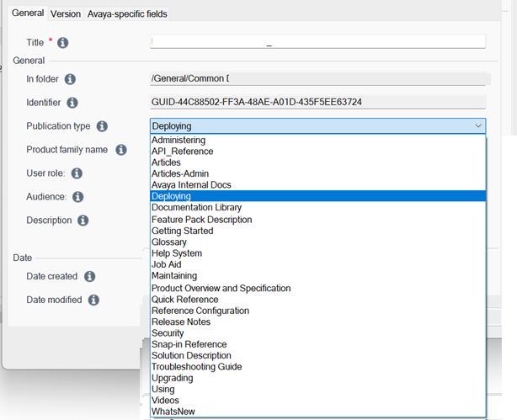
Task: Select Solution Description option
Action: pyautogui.click(x=317, y=355)
